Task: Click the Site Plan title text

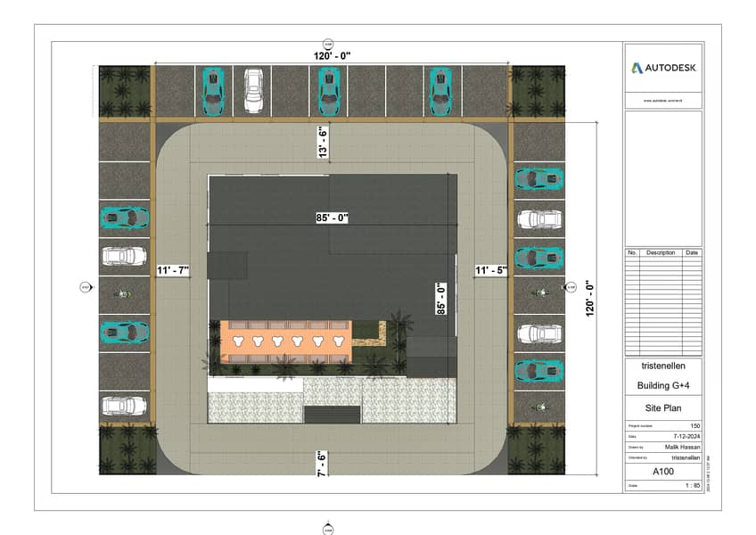Action: (x=663, y=406)
